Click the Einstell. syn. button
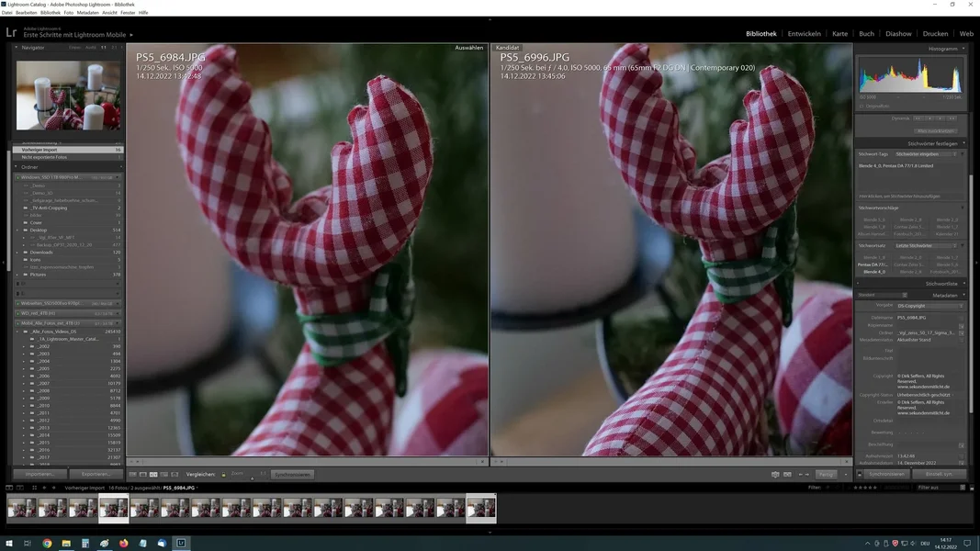980x551 pixels. point(939,474)
